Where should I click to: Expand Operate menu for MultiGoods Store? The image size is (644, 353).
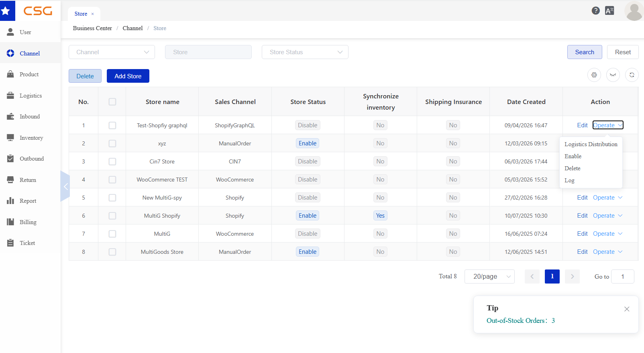[608, 252]
